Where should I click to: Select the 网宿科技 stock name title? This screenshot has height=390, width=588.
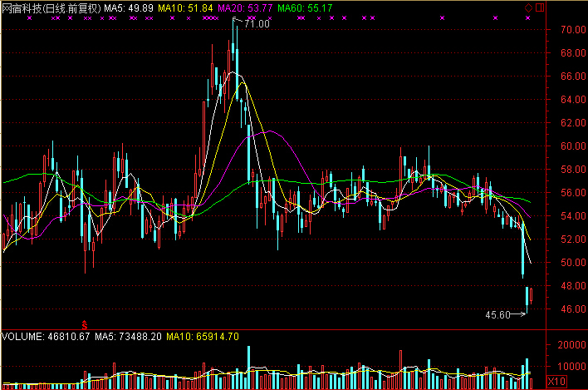tap(22, 7)
